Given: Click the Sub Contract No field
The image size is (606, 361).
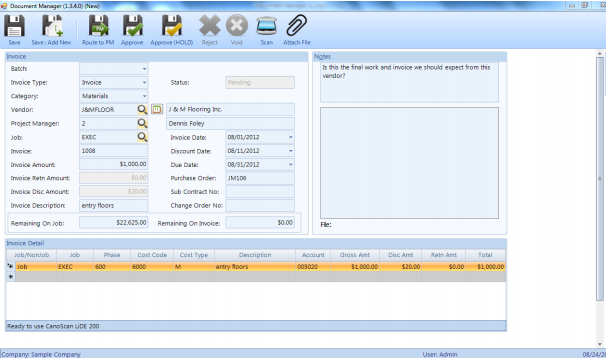Looking at the screenshot, I should click(260, 192).
